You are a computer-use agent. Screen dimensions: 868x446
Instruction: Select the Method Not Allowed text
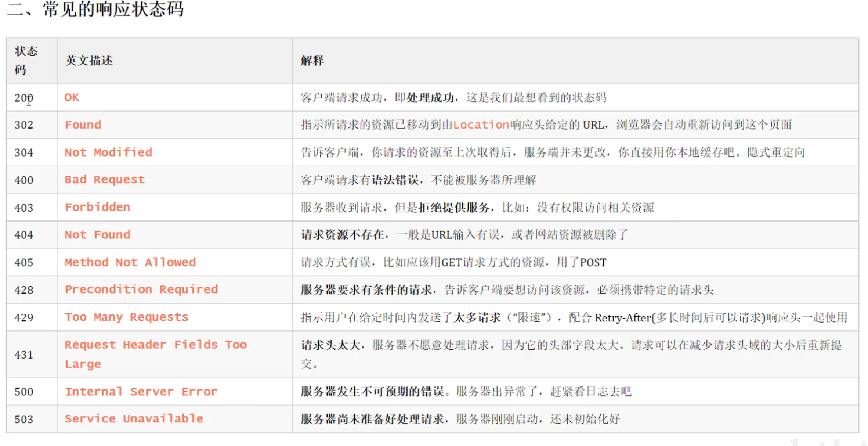[130, 262]
